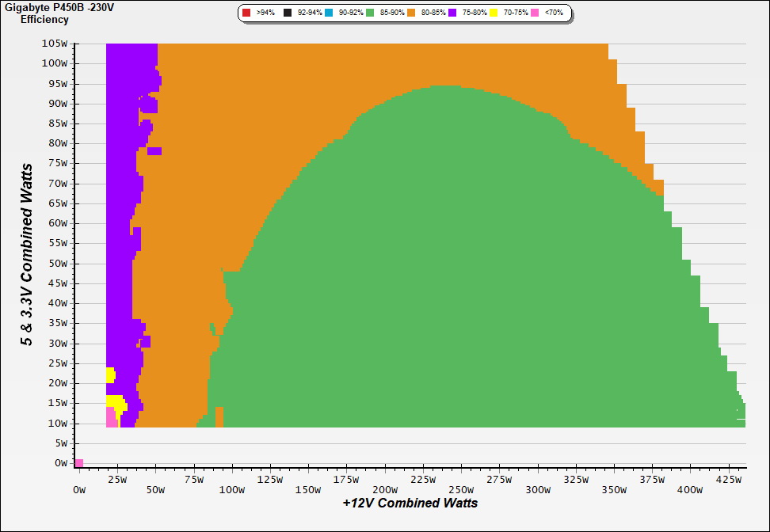Select the yellow 70-75% legend swatch
Screen dimensions: 770x532
coord(494,13)
